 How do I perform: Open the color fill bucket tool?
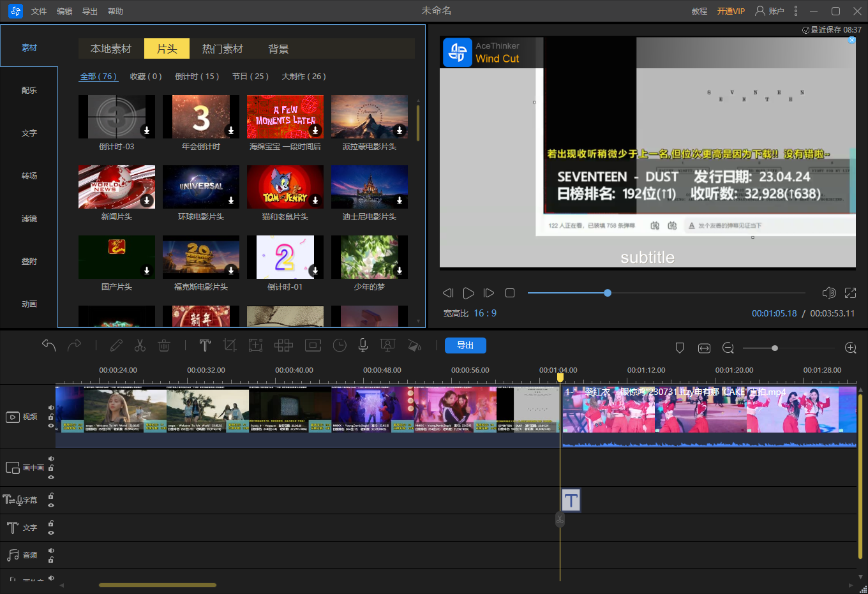pyautogui.click(x=414, y=345)
